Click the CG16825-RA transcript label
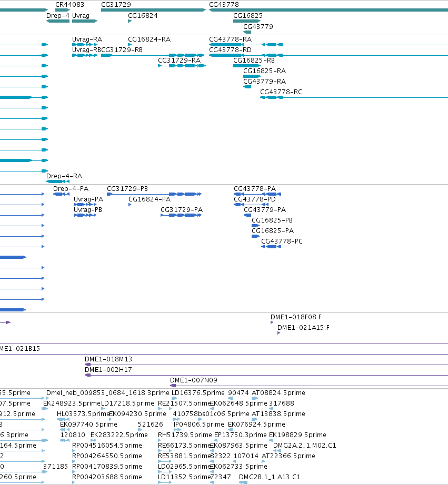This screenshot has height=485, width=448. pos(265,71)
